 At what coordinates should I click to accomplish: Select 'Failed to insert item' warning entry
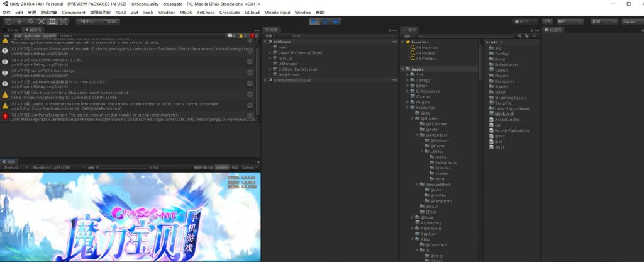[x=128, y=95]
